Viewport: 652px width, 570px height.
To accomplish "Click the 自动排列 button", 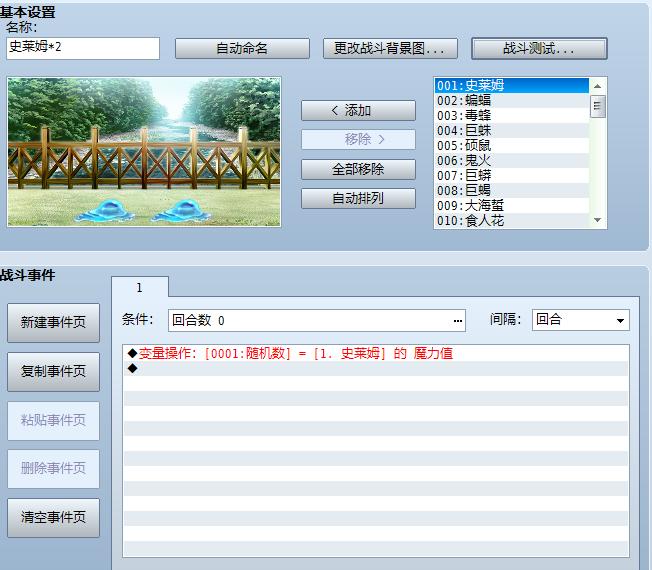I will 358,198.
